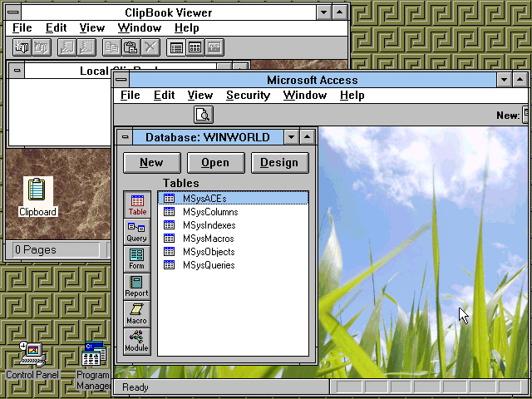
Task: Select the Program Manager desktop icon
Action: pyautogui.click(x=94, y=366)
